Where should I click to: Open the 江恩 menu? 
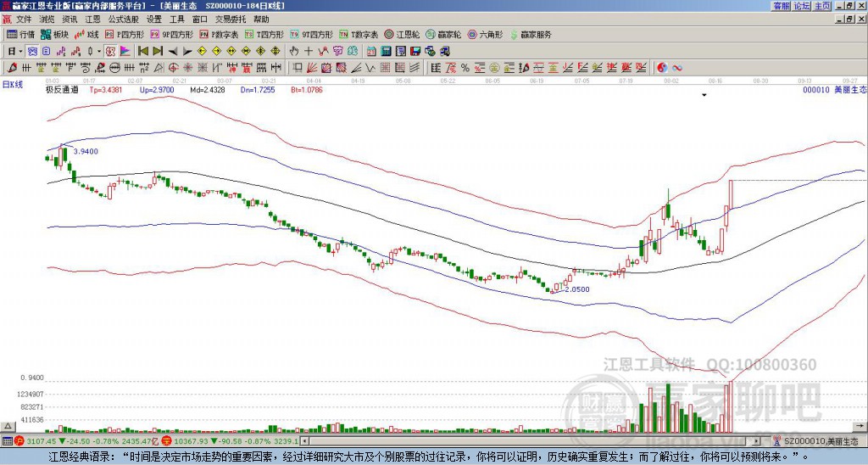(x=92, y=20)
